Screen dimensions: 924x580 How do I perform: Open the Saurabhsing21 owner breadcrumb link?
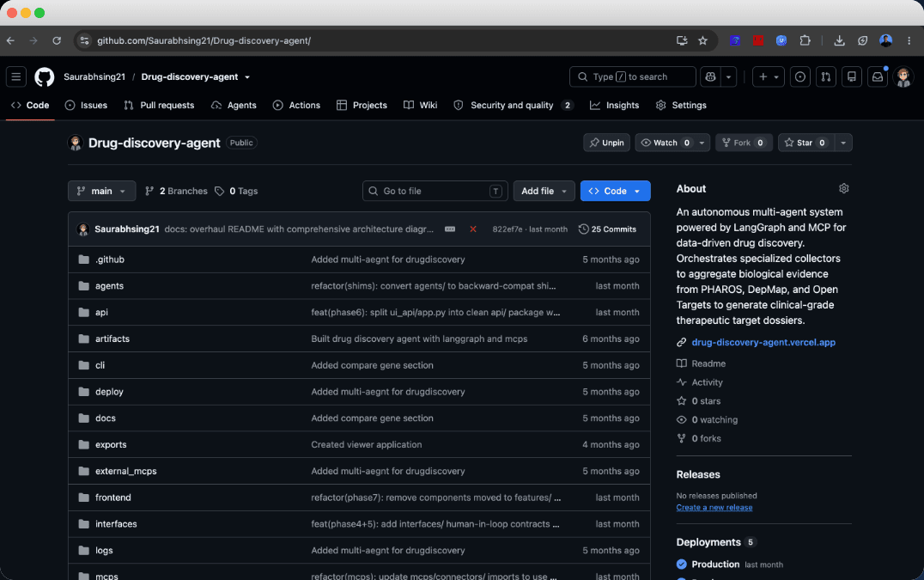click(94, 76)
